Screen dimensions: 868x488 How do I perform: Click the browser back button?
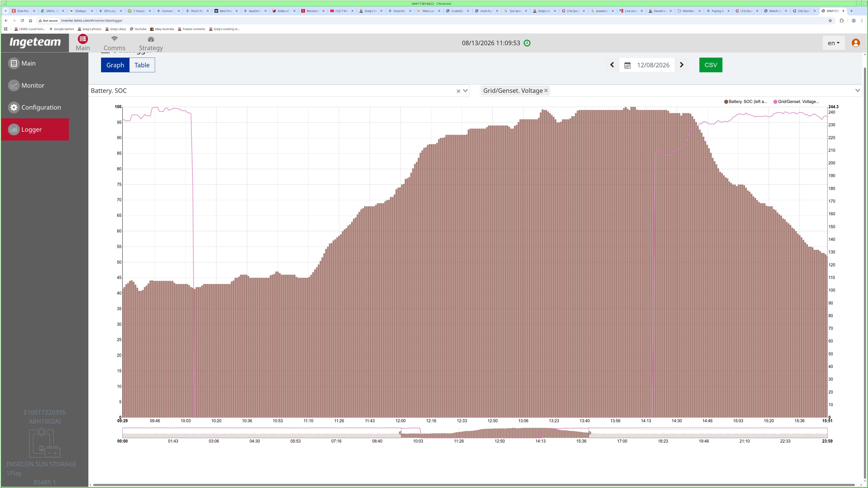(6, 21)
